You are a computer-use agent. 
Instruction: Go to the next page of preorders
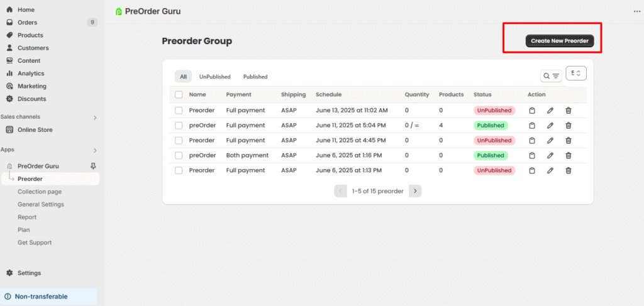click(x=415, y=191)
